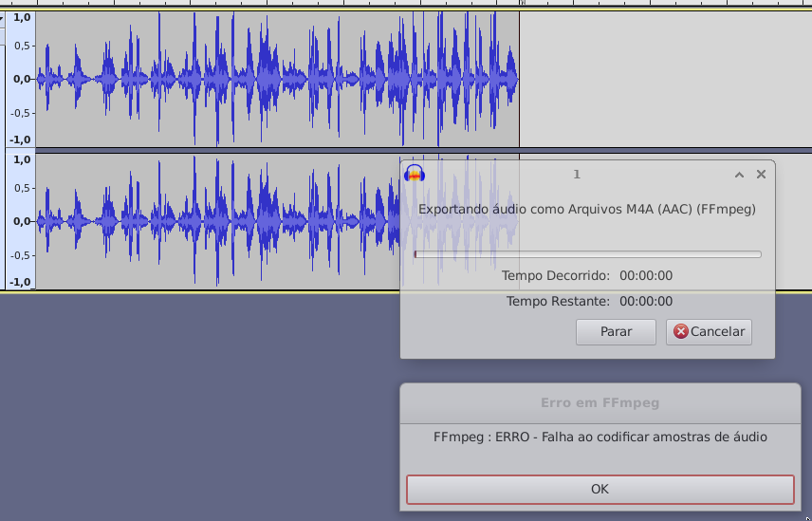Click the red X icon on the Cancelar button
812x521 pixels.
tap(680, 331)
